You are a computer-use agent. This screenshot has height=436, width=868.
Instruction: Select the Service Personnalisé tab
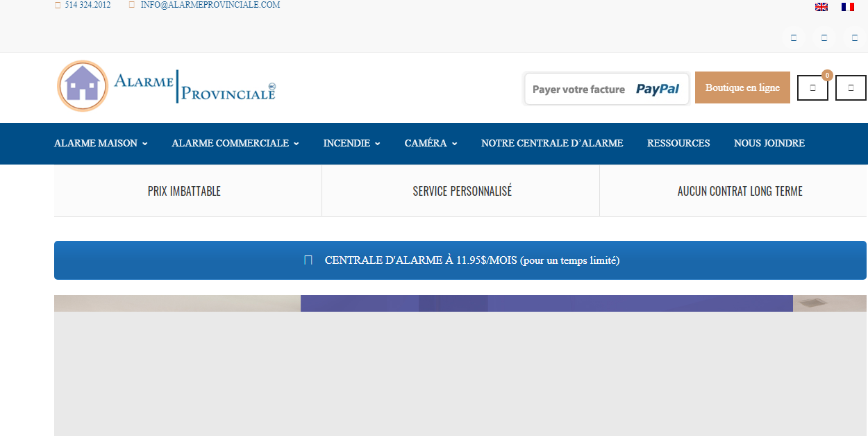point(462,191)
